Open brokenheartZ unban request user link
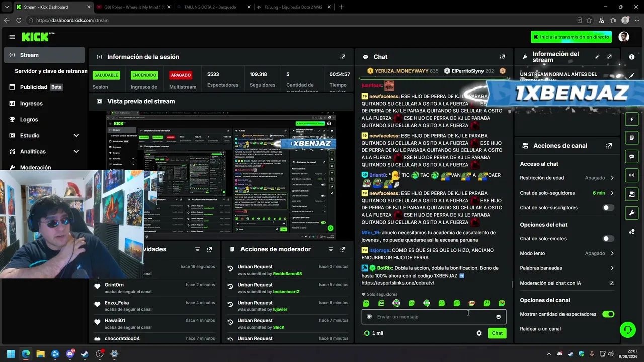644x362 pixels. tap(286, 292)
